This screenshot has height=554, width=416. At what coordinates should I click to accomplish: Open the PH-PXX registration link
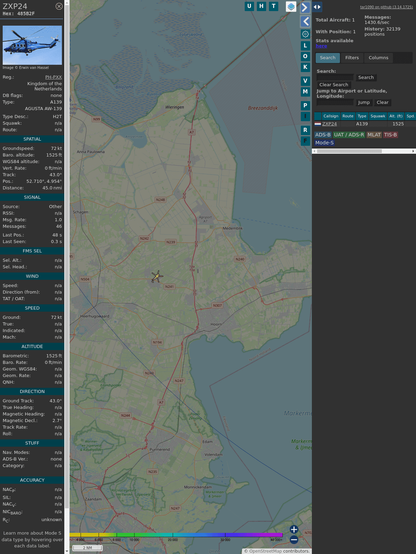coord(53,77)
